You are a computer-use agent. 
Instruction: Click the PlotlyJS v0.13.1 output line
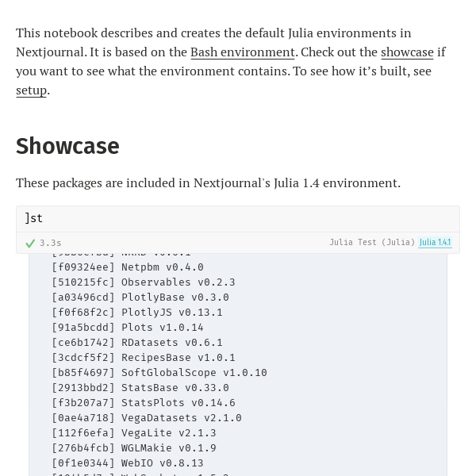(137, 313)
